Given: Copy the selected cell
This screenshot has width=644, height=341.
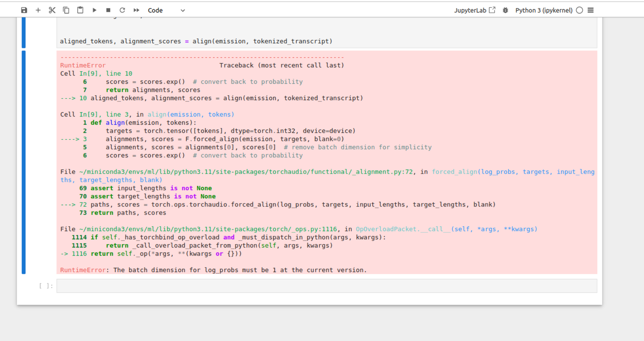Looking at the screenshot, I should click(x=66, y=10).
